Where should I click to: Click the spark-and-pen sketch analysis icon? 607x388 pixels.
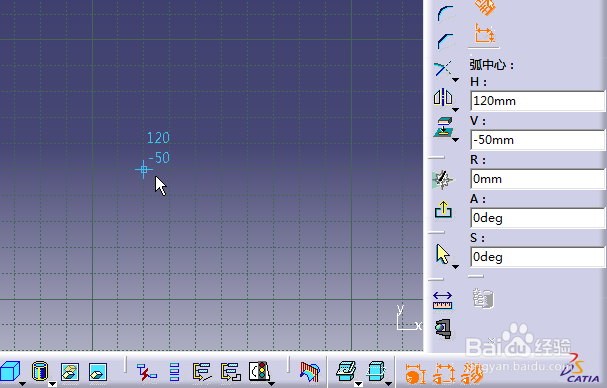442,180
